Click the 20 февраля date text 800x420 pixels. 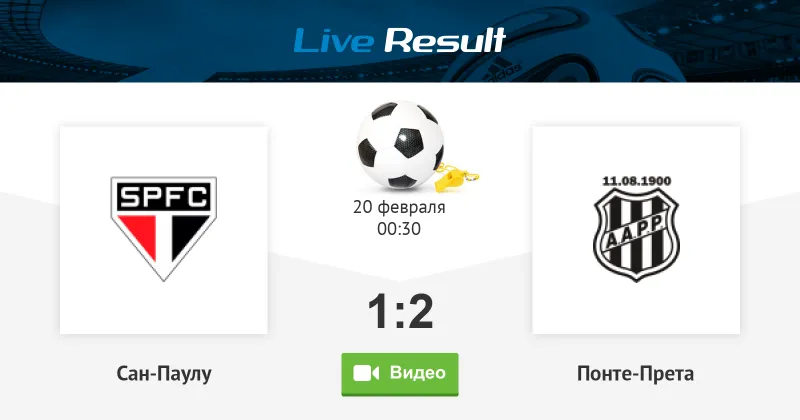[399, 207]
